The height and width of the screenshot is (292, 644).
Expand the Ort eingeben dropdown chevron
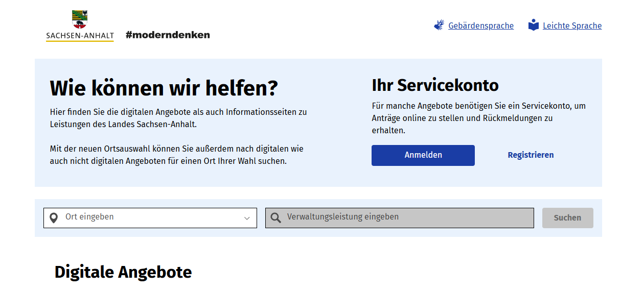point(247,218)
